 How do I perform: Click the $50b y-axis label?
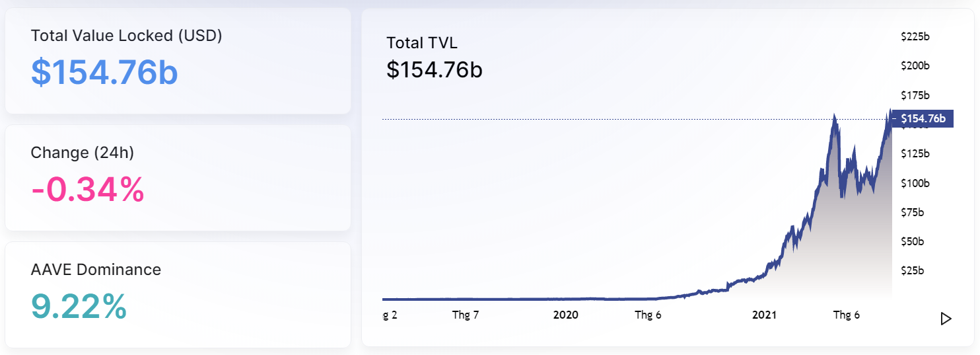click(x=913, y=241)
